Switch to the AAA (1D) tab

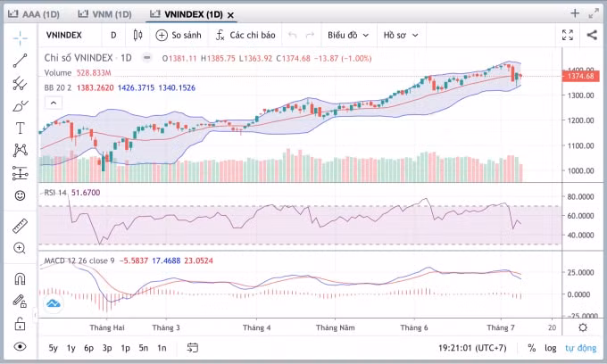click(34, 14)
